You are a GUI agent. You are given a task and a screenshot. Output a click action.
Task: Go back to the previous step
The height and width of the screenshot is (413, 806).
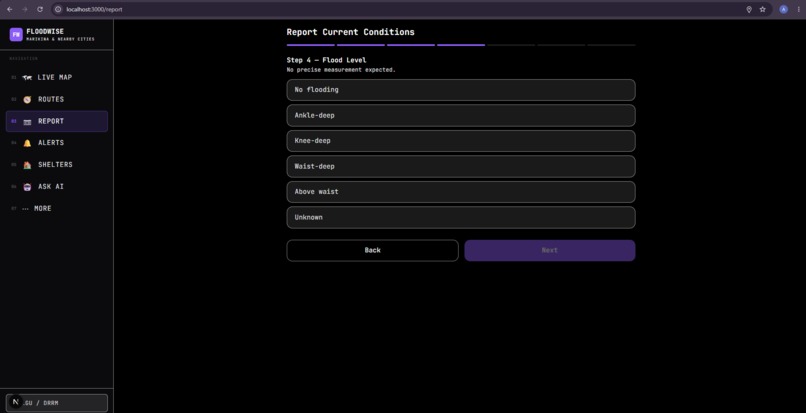[372, 250]
